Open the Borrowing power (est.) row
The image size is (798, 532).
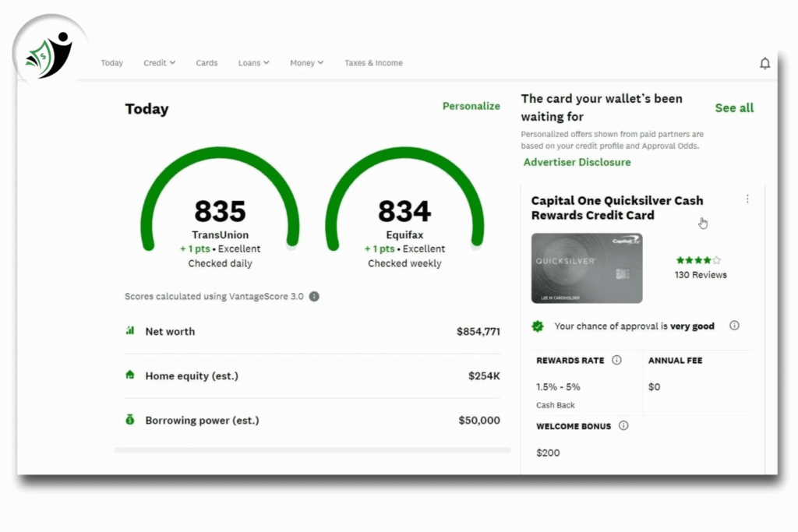point(312,420)
